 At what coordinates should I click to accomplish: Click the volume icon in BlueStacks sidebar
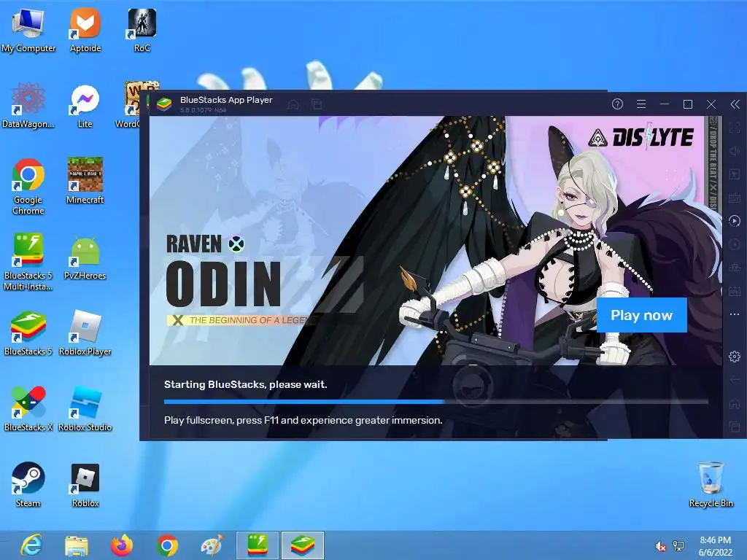[x=735, y=151]
